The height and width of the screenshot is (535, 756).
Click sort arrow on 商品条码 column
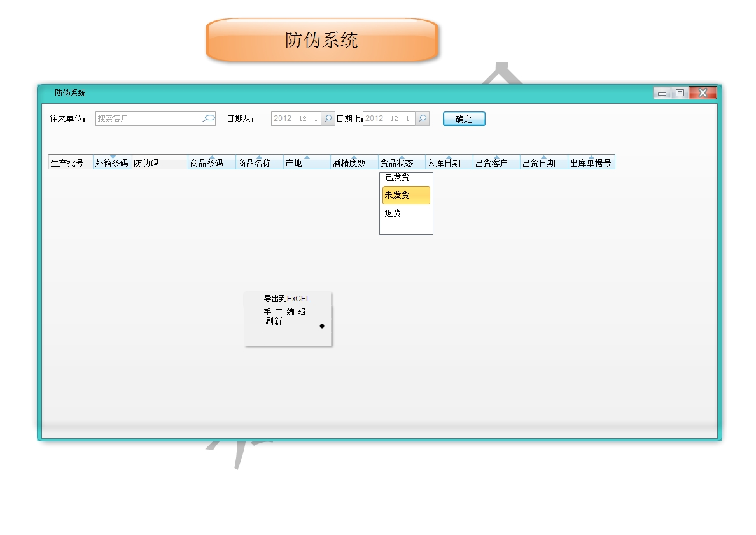(x=212, y=157)
